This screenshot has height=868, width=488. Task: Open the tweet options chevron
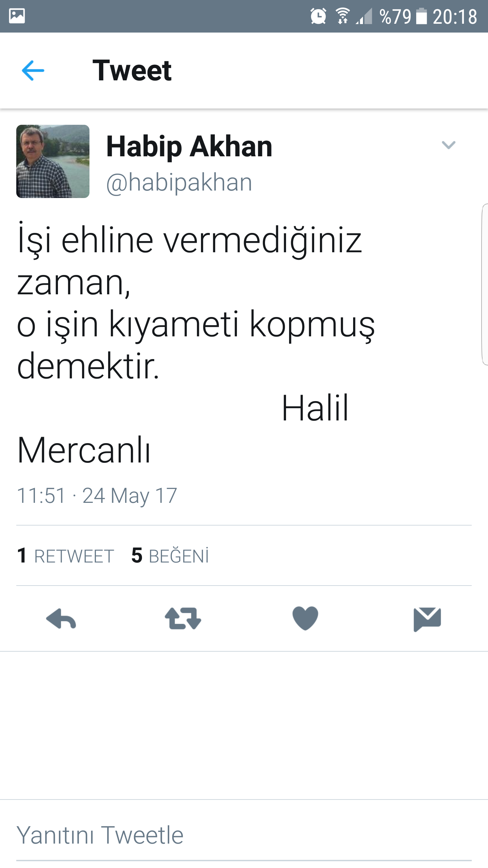449,145
